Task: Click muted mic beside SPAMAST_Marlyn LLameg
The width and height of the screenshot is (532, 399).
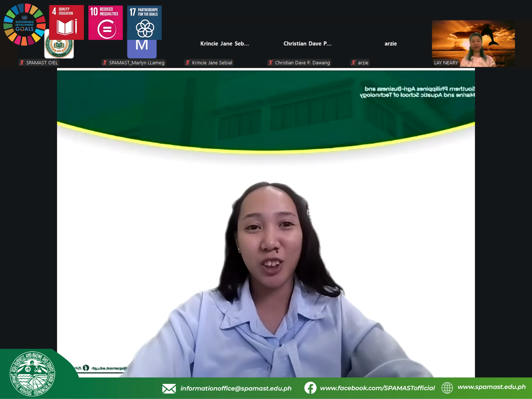Action: point(105,63)
